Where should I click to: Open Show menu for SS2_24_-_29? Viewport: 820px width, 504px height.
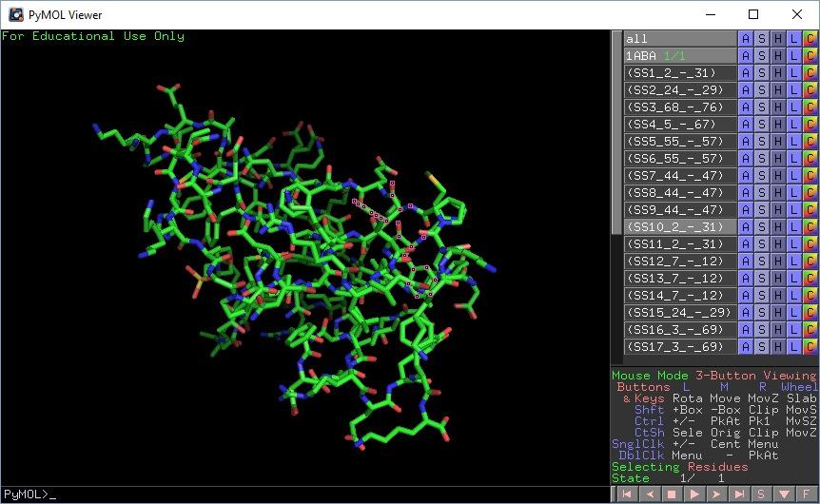point(761,90)
